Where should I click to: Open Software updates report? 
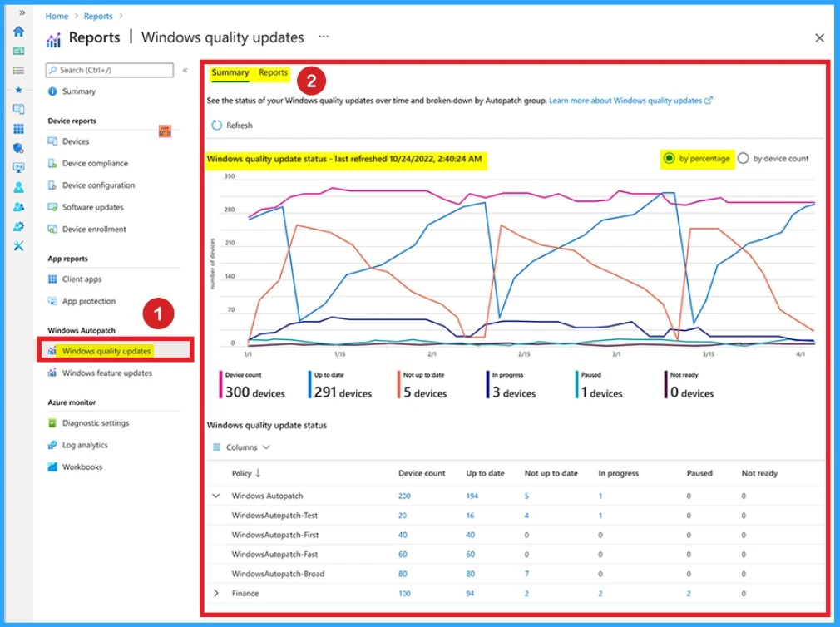click(x=92, y=207)
